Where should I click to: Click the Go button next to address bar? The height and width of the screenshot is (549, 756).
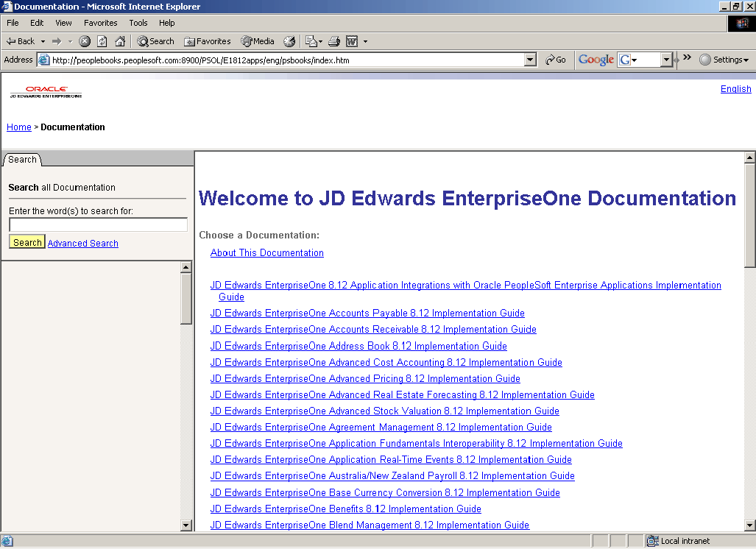click(556, 60)
